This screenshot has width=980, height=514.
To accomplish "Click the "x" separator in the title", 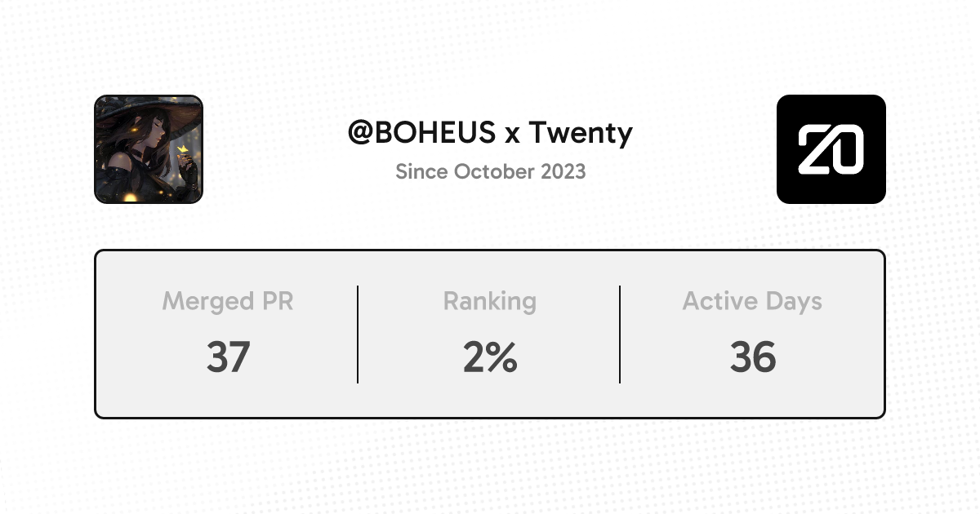I will pyautogui.click(x=512, y=134).
